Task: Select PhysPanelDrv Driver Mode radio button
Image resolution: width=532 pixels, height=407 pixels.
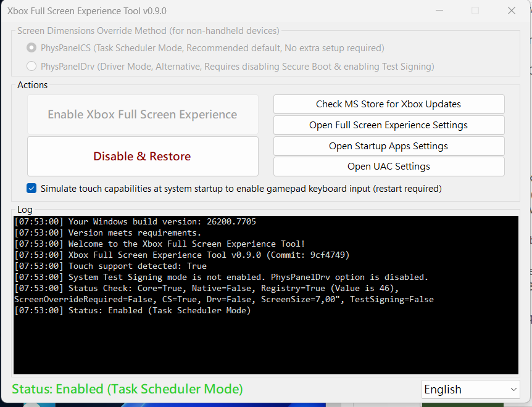Action: click(x=31, y=66)
